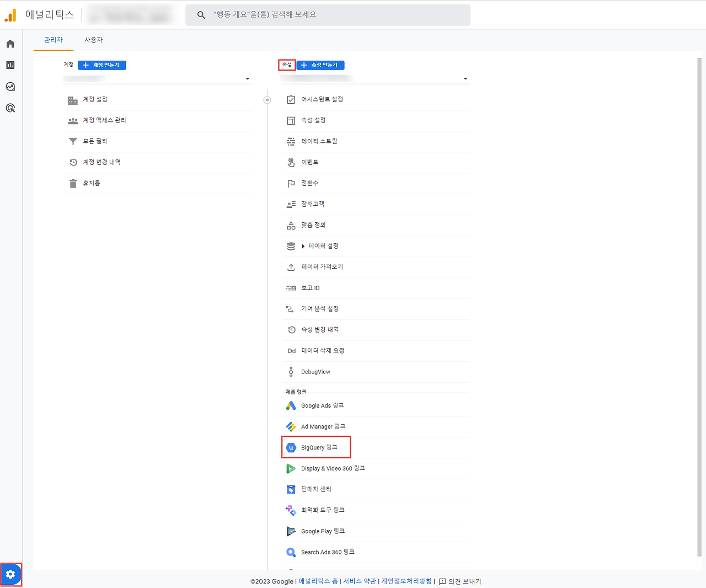Click the Analytics logo icon
Screen dimensions: 706x588
(x=10, y=15)
